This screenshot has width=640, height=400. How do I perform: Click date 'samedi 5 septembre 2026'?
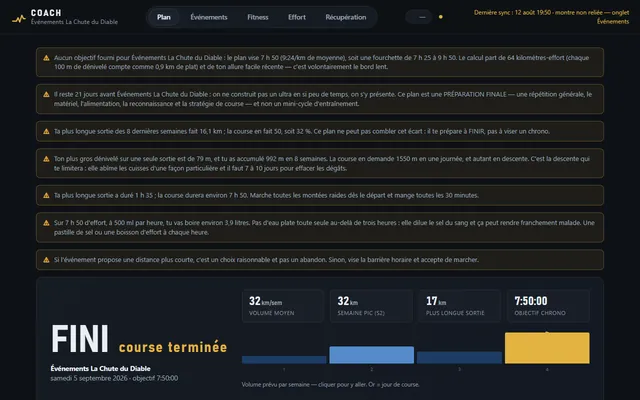89,378
